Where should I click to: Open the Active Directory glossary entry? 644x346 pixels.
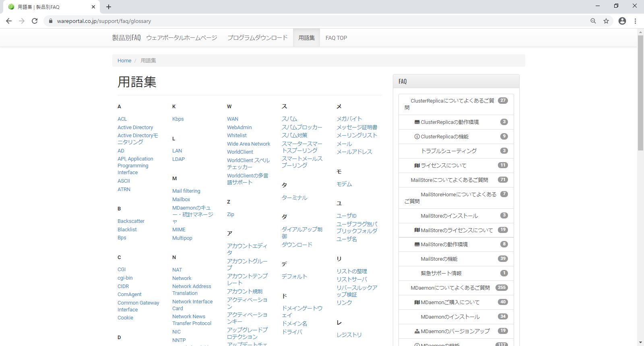135,127
